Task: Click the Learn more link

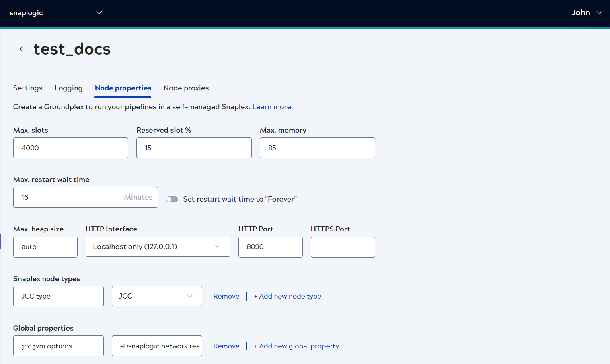Action: [x=272, y=106]
